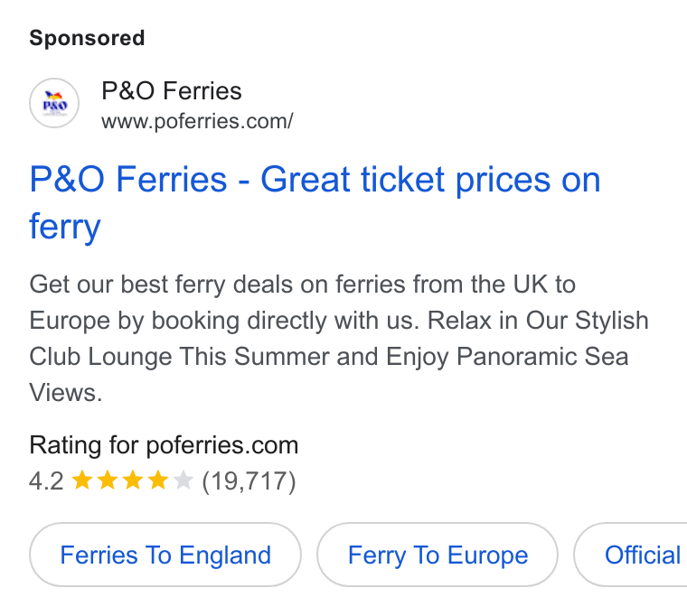The height and width of the screenshot is (616, 687).
Task: Click 'Club Lounge This Summer' description text
Action: 179,357
